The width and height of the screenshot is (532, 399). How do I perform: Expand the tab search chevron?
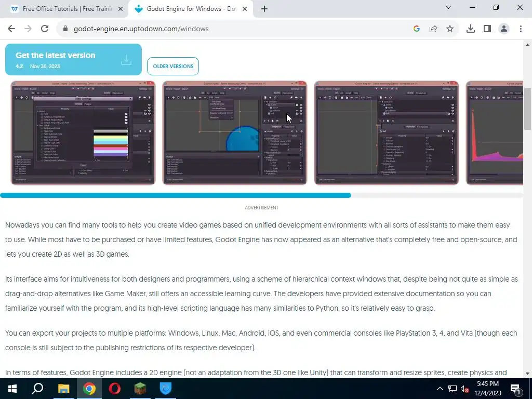point(448,7)
